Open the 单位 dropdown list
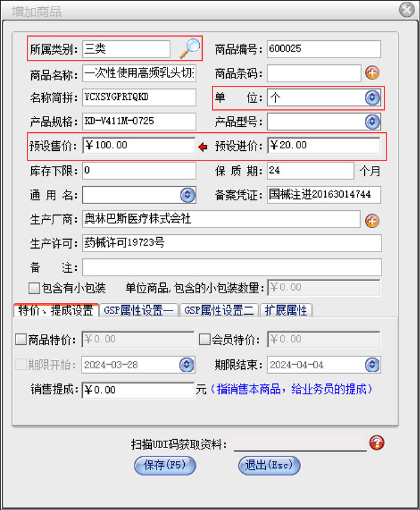This screenshot has width=420, height=510. [373, 98]
